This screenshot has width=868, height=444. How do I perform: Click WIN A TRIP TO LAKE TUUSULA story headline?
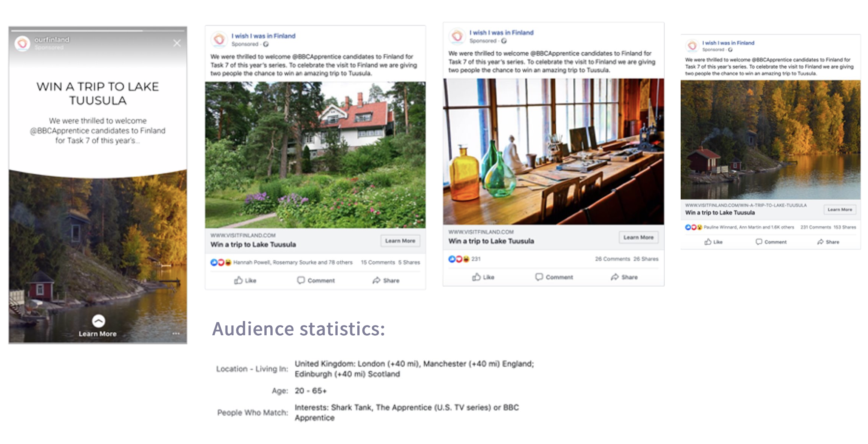(x=97, y=93)
